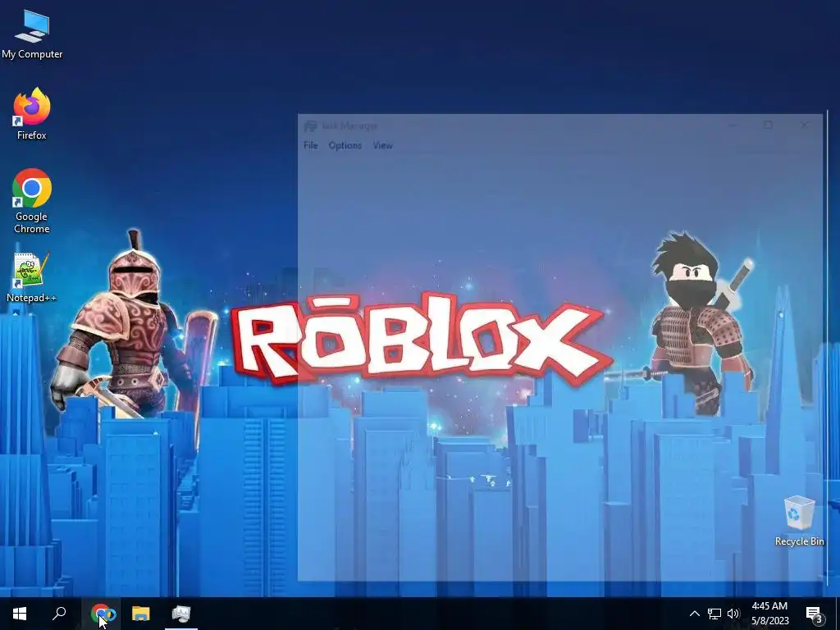The width and height of the screenshot is (840, 630).
Task: Open the notification center icon
Action: (815, 614)
